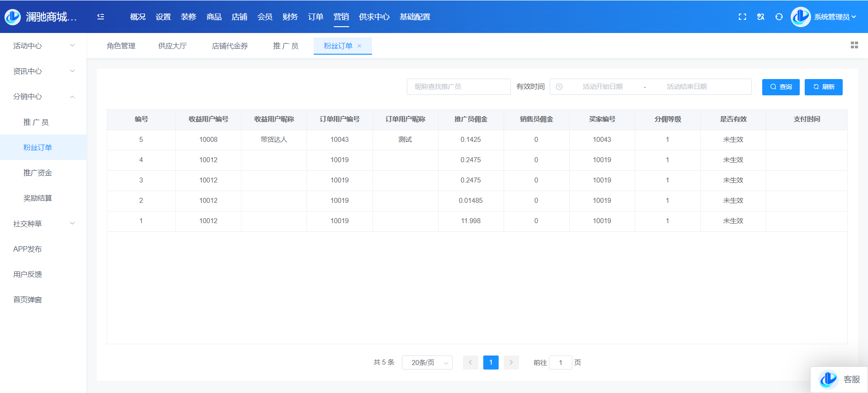Switch to the 推广员 tab
Image resolution: width=868 pixels, height=393 pixels.
[285, 46]
